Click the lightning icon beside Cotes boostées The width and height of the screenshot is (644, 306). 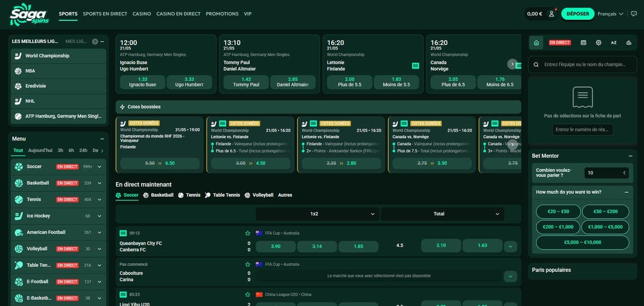pyautogui.click(x=122, y=107)
